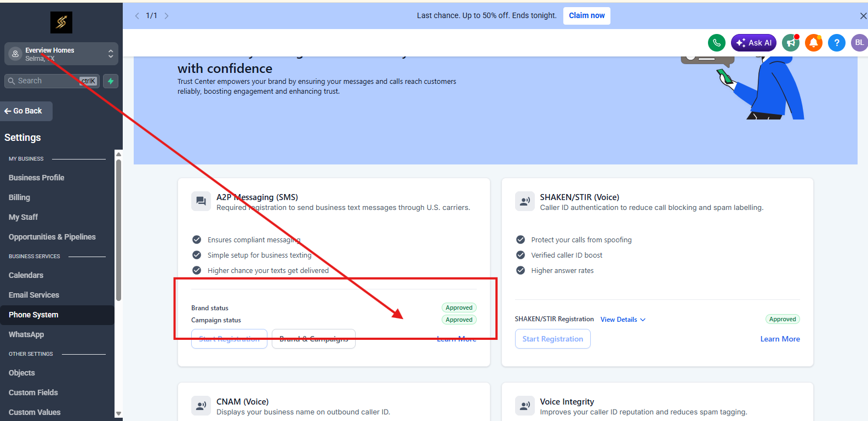Open the Billing settings page
The width and height of the screenshot is (868, 421).
click(19, 197)
